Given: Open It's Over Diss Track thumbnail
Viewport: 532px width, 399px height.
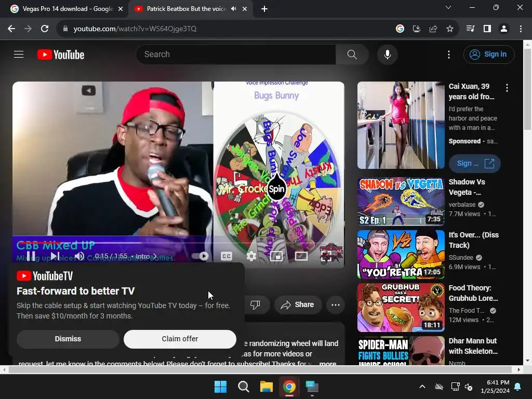Looking at the screenshot, I should pos(401,255).
